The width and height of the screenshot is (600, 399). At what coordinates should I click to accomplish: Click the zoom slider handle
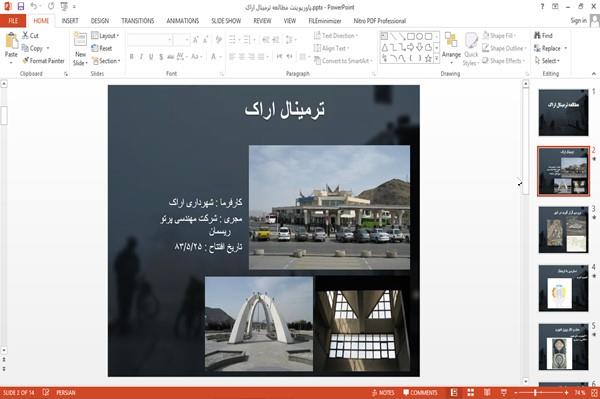tap(535, 392)
